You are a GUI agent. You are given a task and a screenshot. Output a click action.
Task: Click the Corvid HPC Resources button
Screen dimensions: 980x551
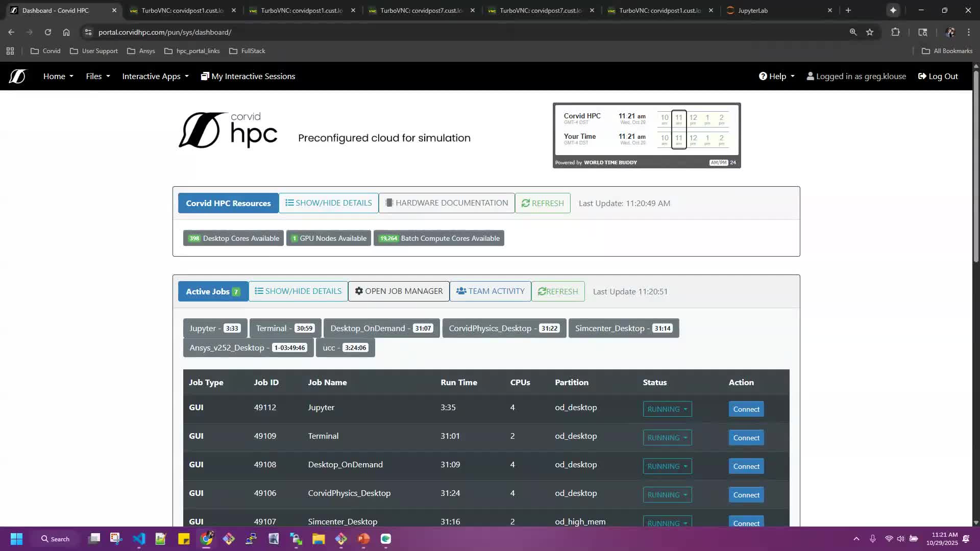[x=228, y=203]
